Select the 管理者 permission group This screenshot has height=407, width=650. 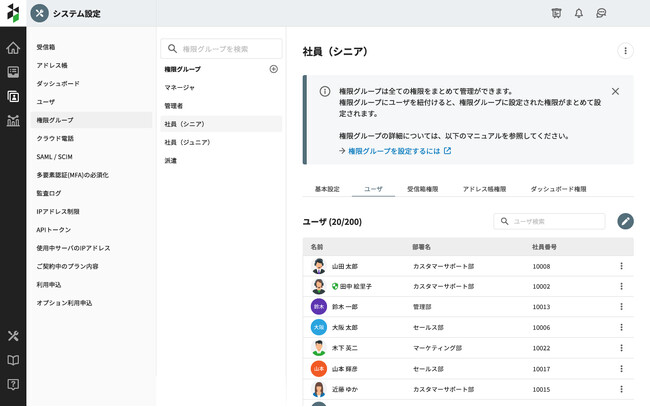(175, 106)
